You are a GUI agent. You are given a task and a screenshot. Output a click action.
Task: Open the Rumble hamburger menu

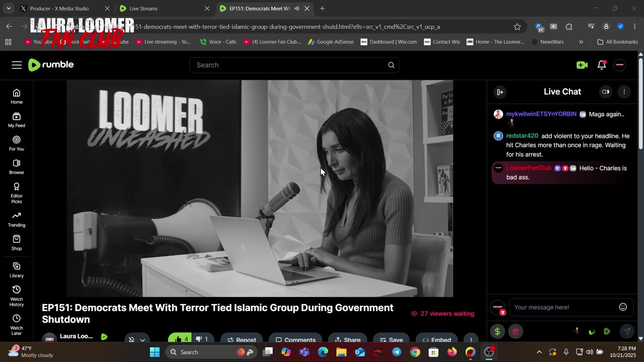click(17, 65)
